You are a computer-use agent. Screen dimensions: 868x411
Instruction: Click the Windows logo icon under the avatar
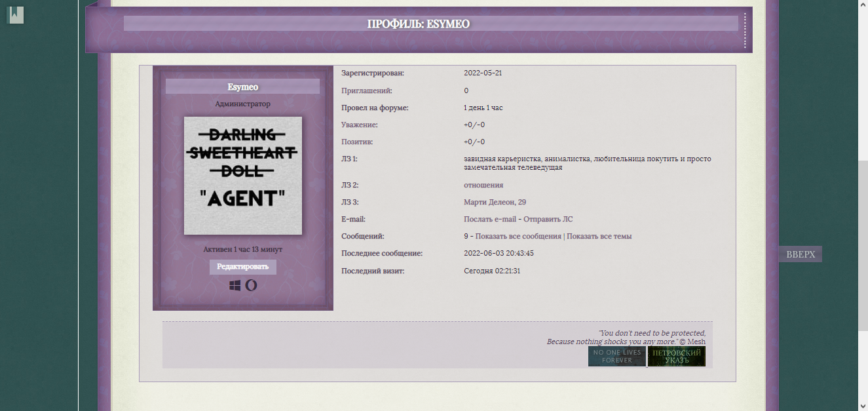coord(235,285)
